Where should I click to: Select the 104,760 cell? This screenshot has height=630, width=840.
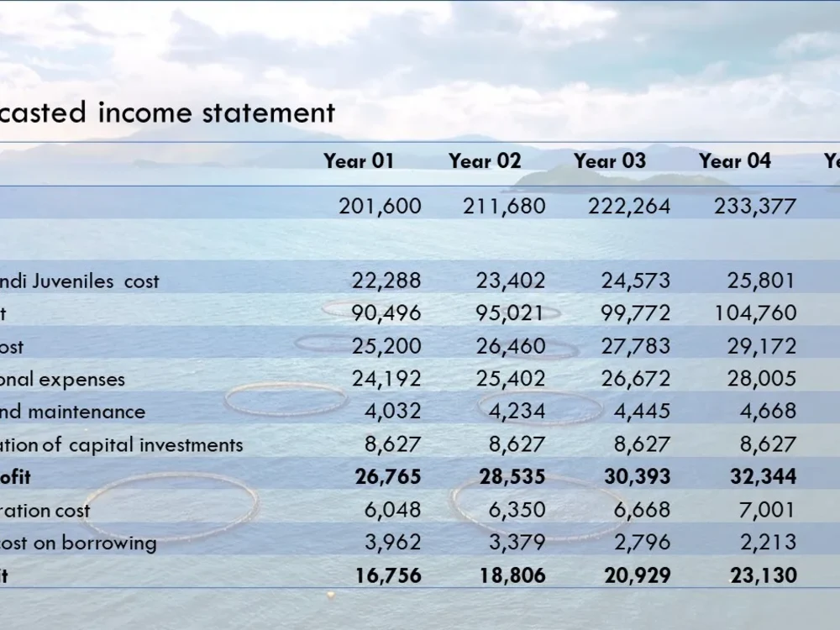[x=755, y=313]
